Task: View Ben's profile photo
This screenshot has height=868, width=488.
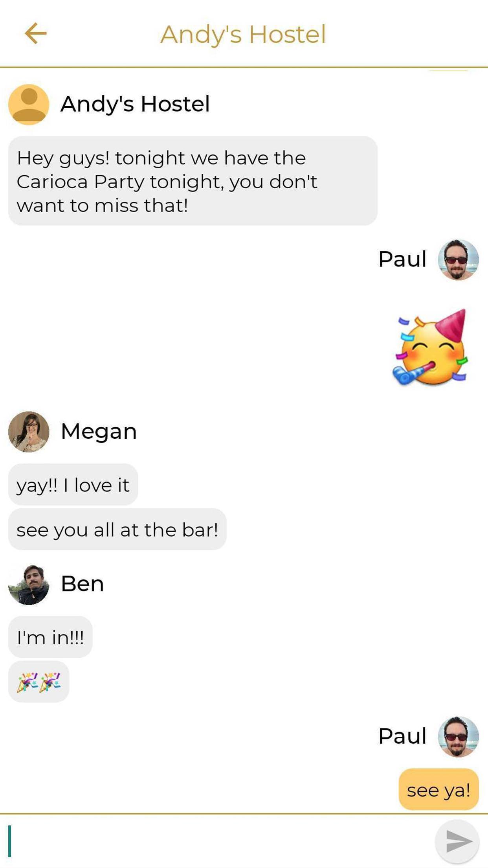Action: tap(29, 585)
